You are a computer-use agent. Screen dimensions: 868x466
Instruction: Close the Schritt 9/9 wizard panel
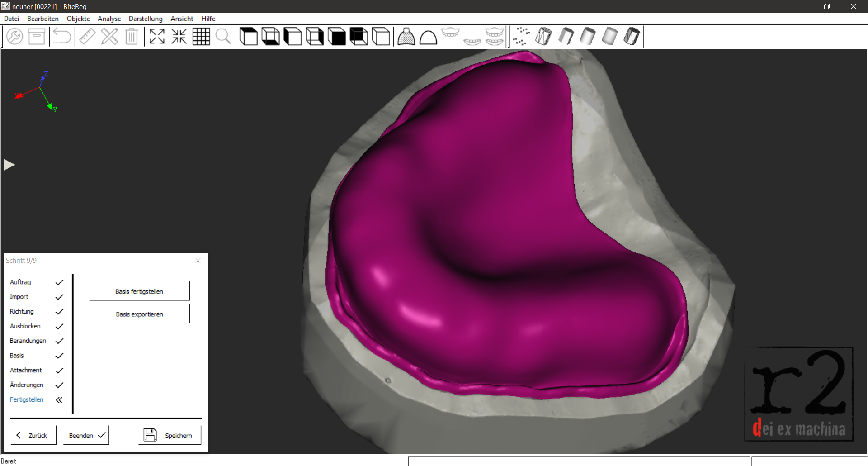pyautogui.click(x=198, y=261)
